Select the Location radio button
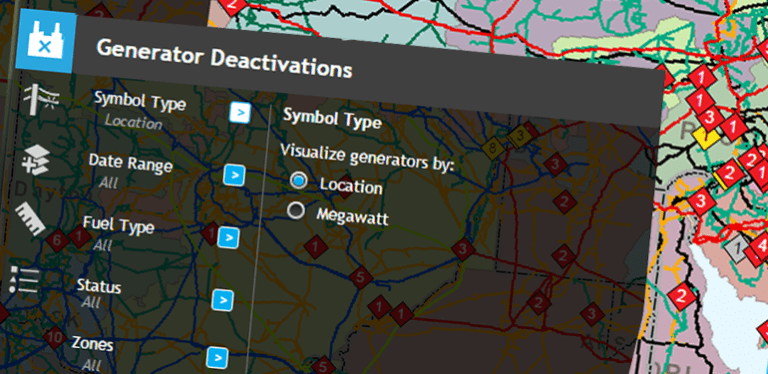This screenshot has width=768, height=374. [298, 181]
